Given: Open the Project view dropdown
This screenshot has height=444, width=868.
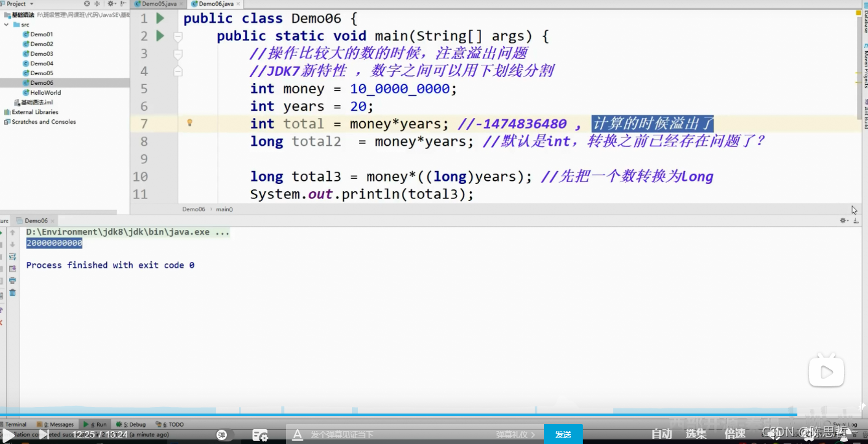Looking at the screenshot, I should [31, 4].
